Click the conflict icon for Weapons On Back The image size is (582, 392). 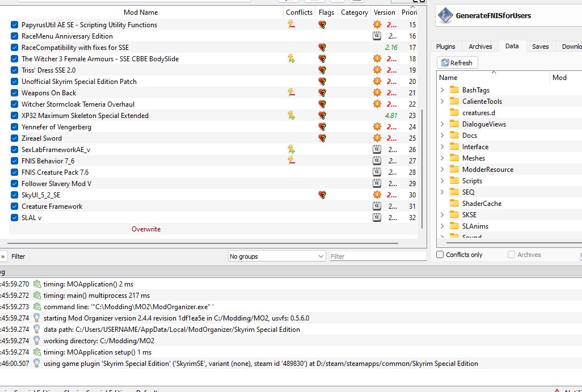pos(292,93)
